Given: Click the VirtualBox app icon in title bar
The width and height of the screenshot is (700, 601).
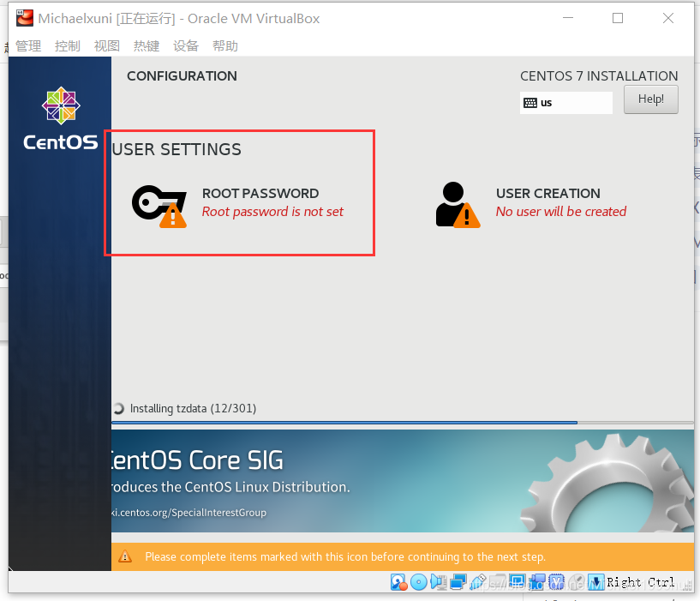Looking at the screenshot, I should [x=25, y=18].
